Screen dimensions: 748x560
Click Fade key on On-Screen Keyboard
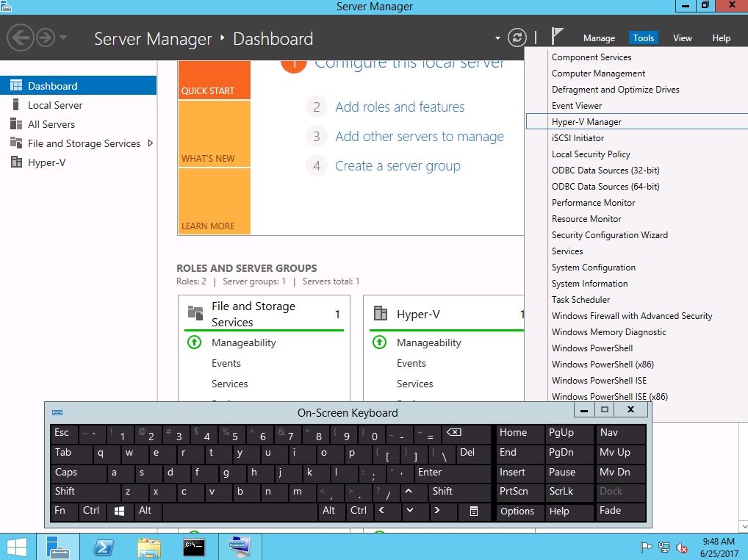point(622,511)
